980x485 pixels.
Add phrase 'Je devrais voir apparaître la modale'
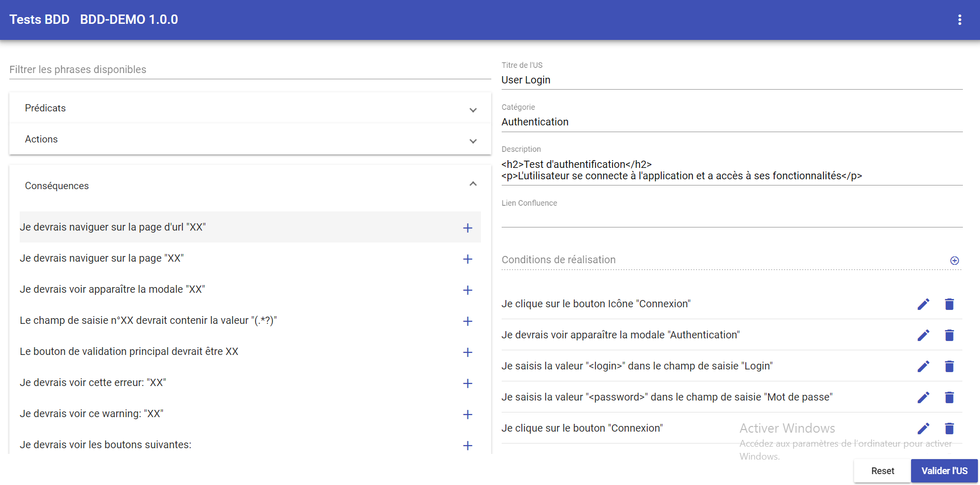[x=467, y=290]
